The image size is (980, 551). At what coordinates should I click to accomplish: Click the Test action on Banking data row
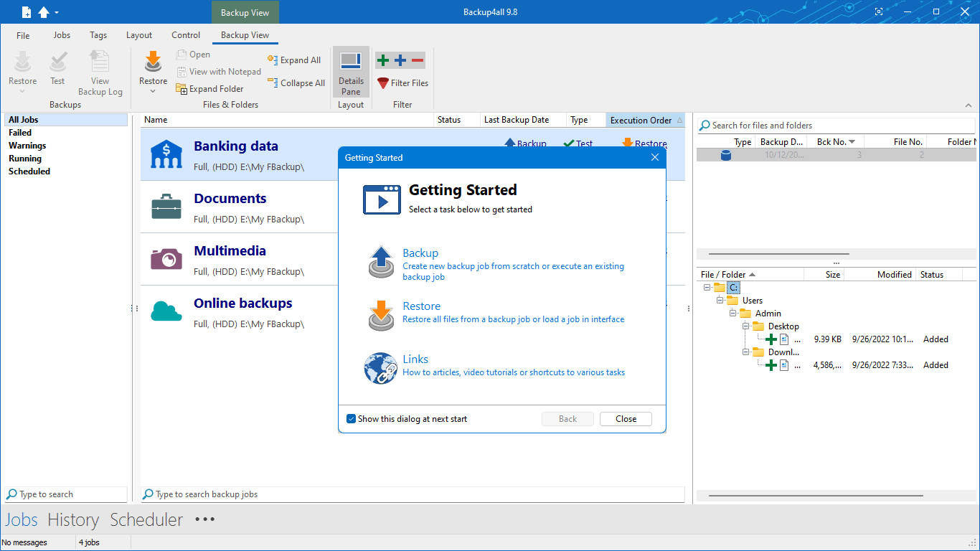[578, 143]
